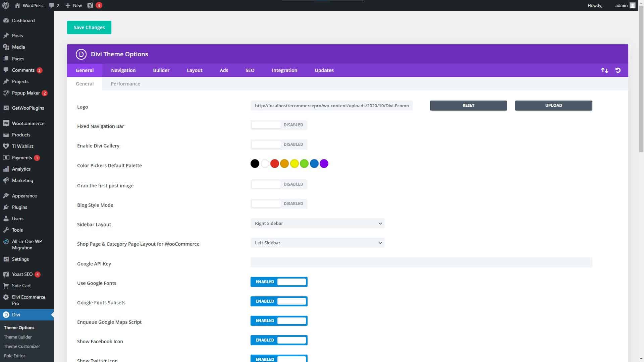Click the import/export arrows icon
644x362 pixels.
604,70
